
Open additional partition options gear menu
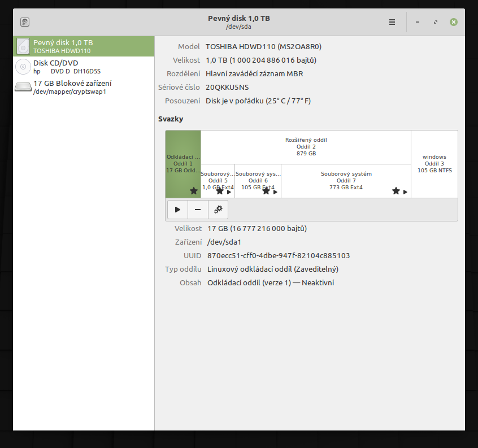(218, 210)
